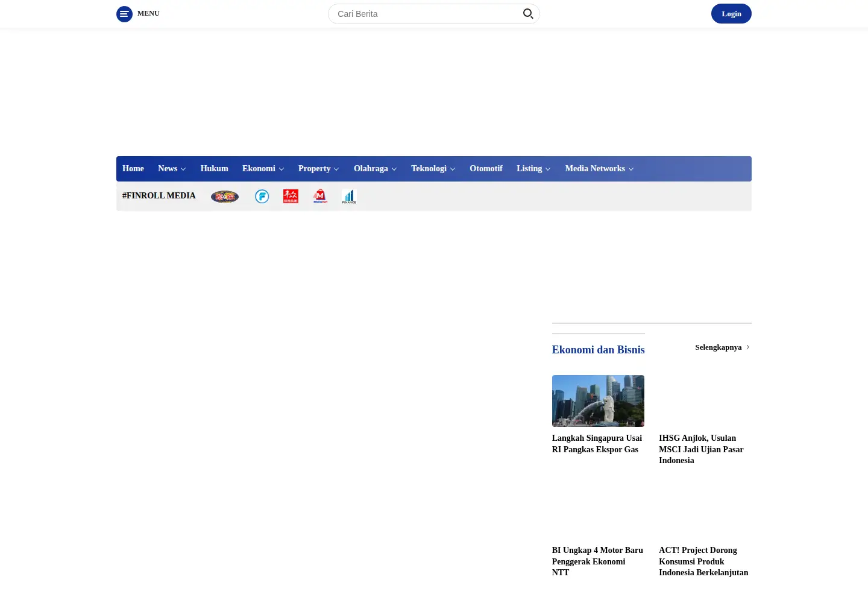Viewport: 868px width, 603px height.
Task: Expand the Listing dropdown menu
Action: [533, 169]
